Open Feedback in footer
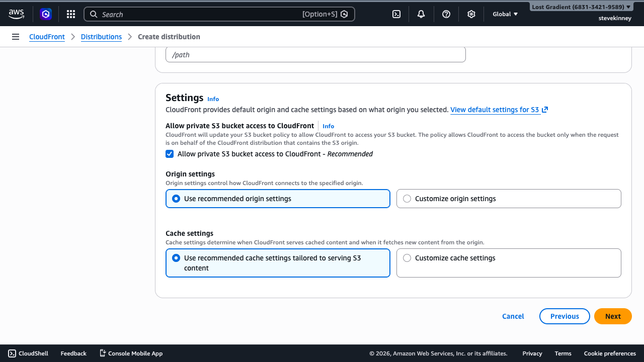Viewport: 644px width, 362px height. [x=73, y=353]
